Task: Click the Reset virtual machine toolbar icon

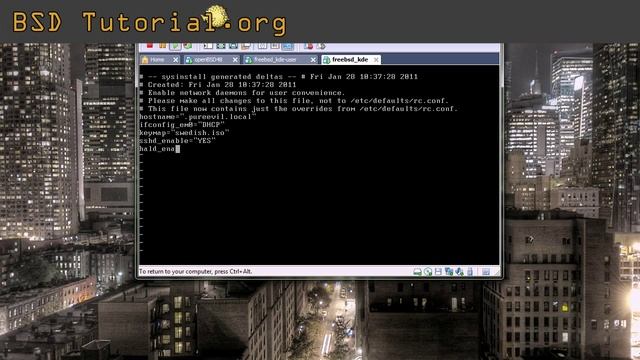Action: tap(188, 46)
